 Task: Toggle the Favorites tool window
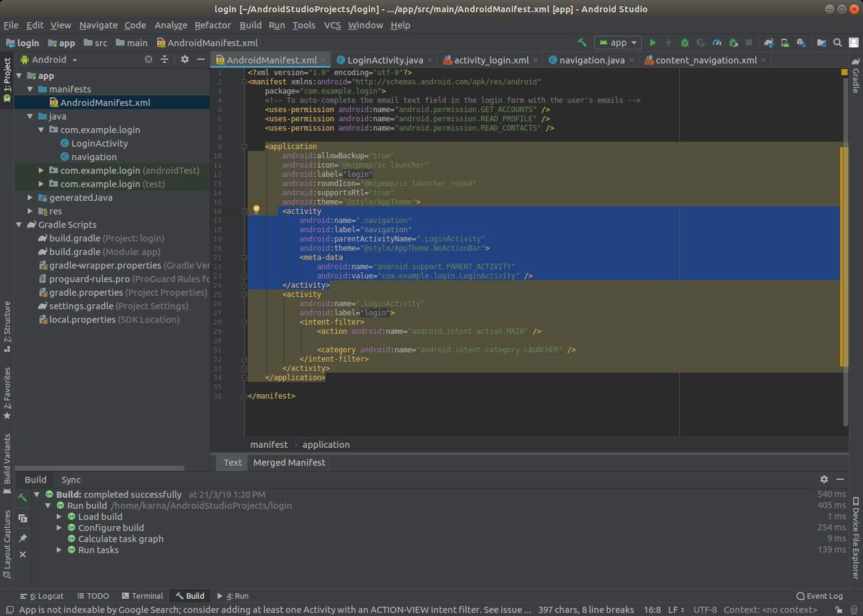[x=7, y=393]
